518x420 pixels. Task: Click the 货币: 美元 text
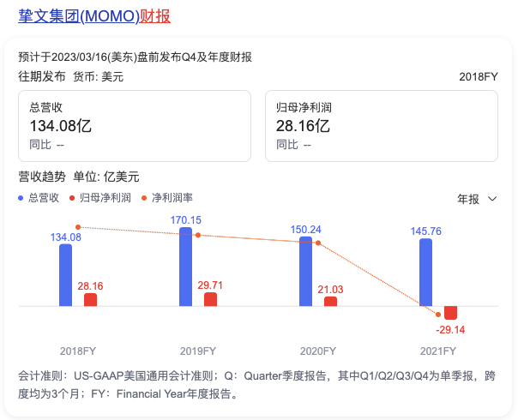pyautogui.click(x=98, y=76)
